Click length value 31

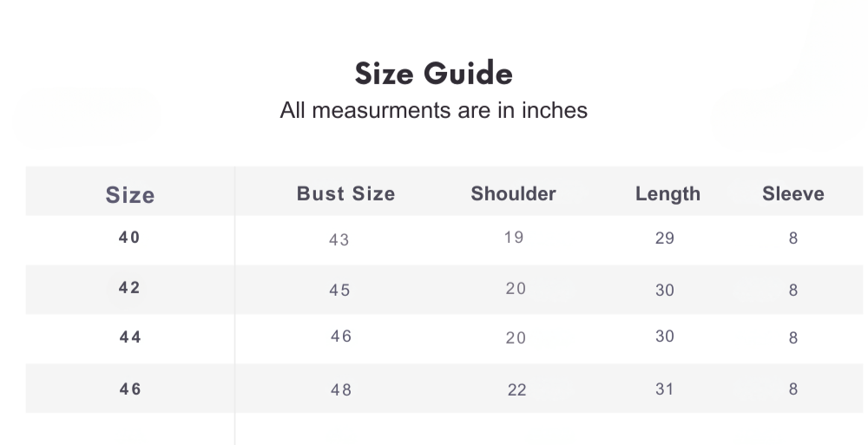tap(665, 389)
